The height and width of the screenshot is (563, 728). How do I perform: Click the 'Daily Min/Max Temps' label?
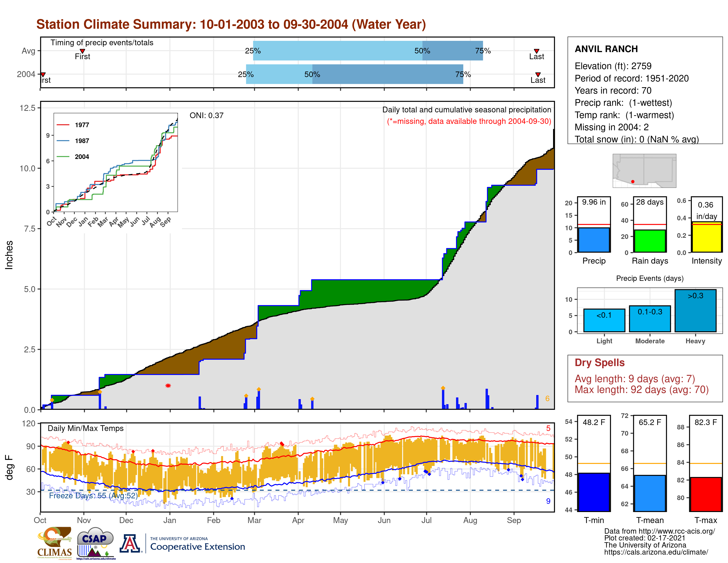[85, 428]
